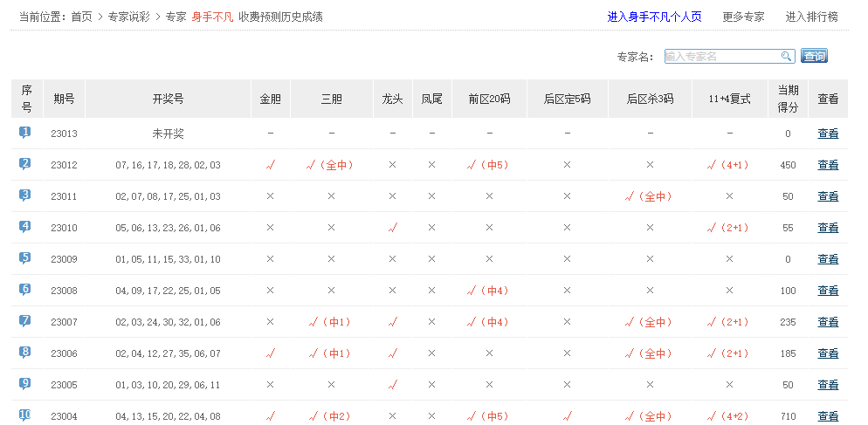Go to 进入排行榜 ranking page
Screen dimensions: 868x425
pos(811,17)
